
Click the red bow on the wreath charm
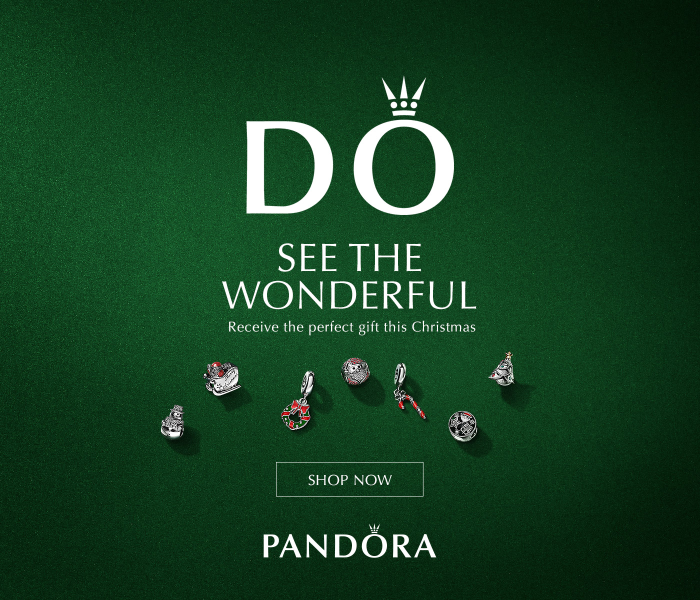[302, 406]
